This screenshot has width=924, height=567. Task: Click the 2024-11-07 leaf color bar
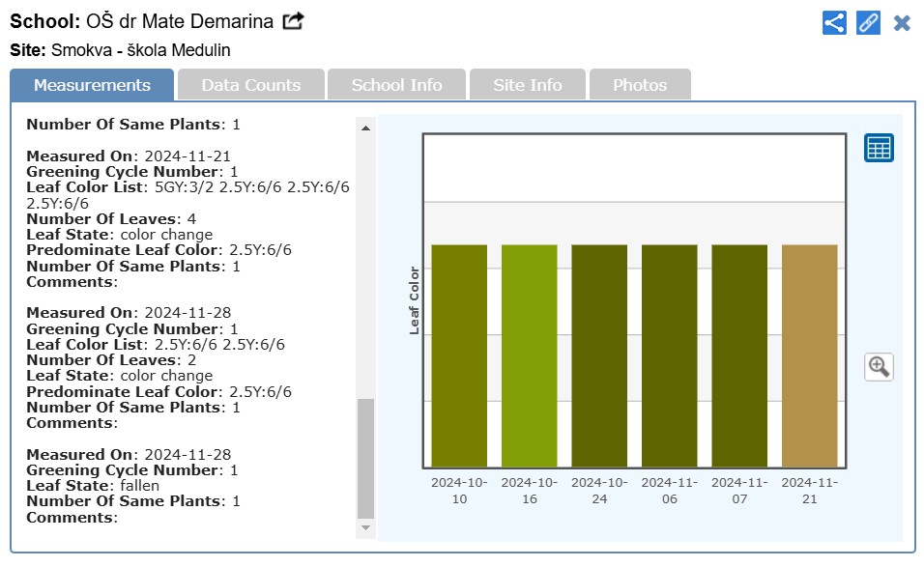click(x=739, y=355)
